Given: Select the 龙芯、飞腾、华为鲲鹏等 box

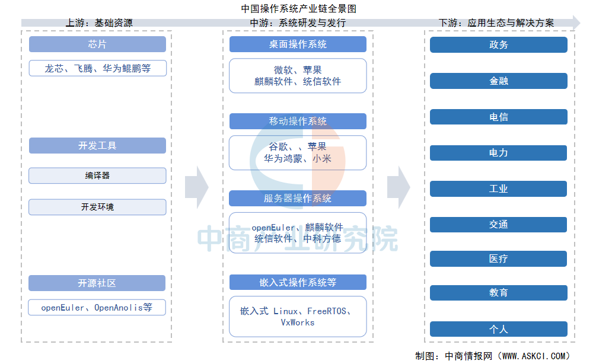Looking at the screenshot, I should pyautogui.click(x=98, y=68).
